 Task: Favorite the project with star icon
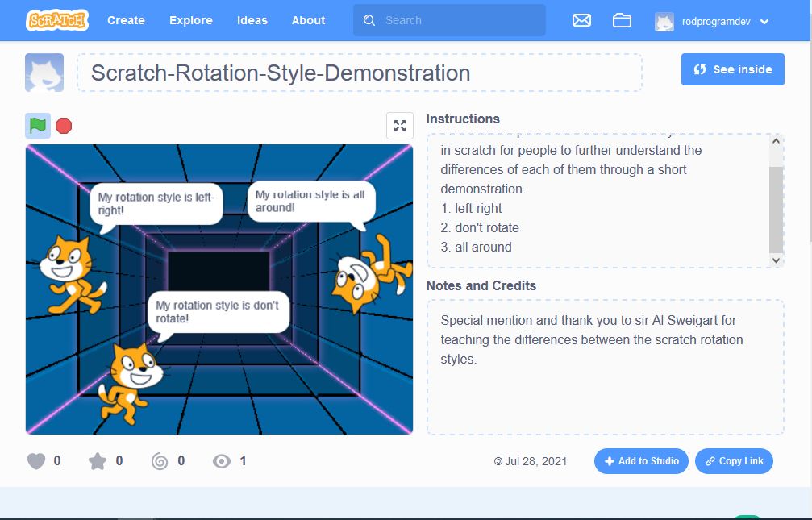coord(98,461)
